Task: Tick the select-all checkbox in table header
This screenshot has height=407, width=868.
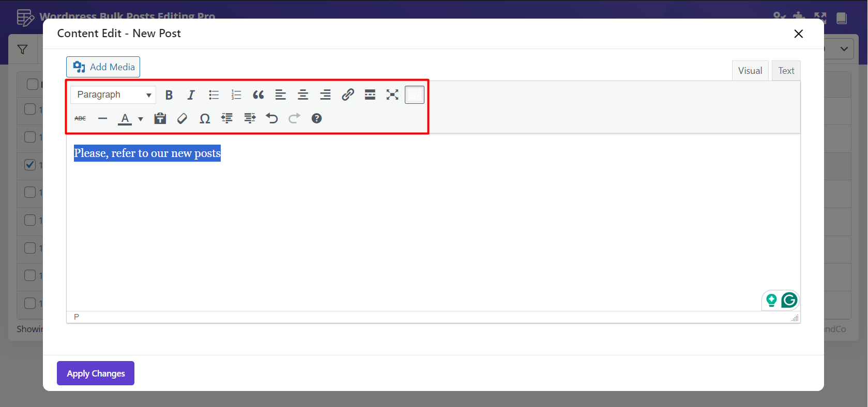Action: [32, 84]
